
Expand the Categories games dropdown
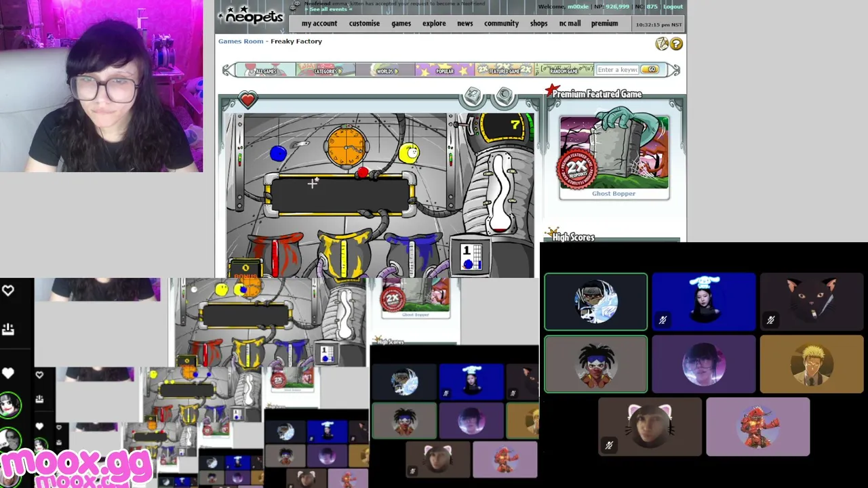[325, 70]
